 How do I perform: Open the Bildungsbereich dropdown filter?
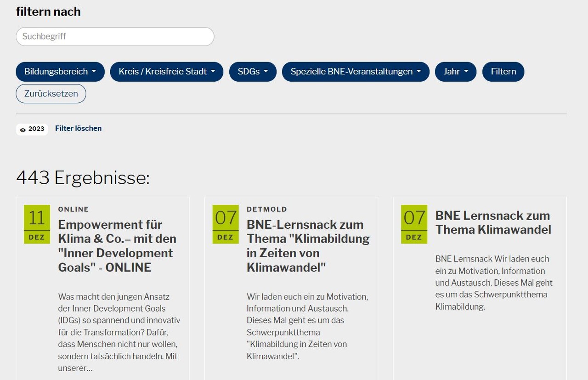point(60,72)
